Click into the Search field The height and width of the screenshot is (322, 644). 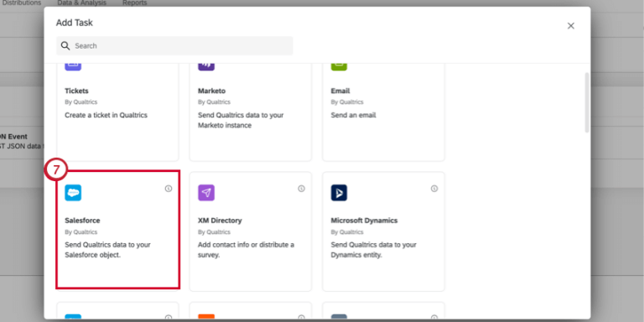174,45
